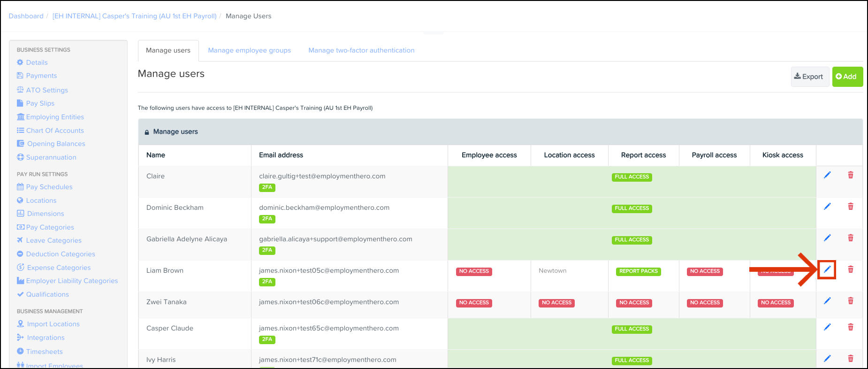The height and width of the screenshot is (369, 868).
Task: Click the edit pencil icon for Liam Brown
Action: click(827, 269)
